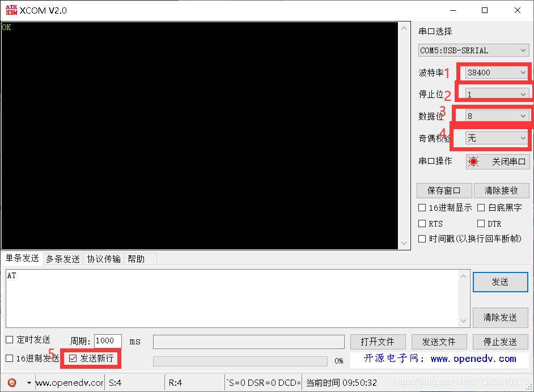534x392 pixels.
Task: Click the 关闭串口 button to close the port
Action: (498, 161)
